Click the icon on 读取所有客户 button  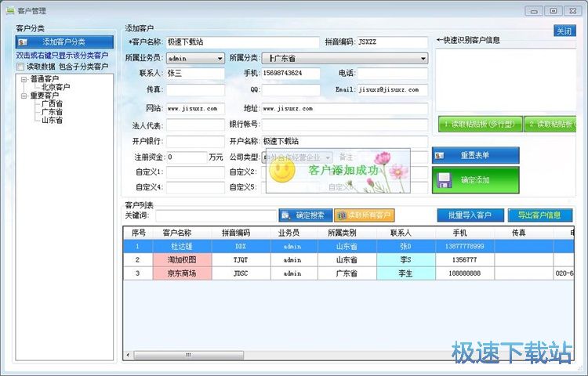[x=341, y=215]
